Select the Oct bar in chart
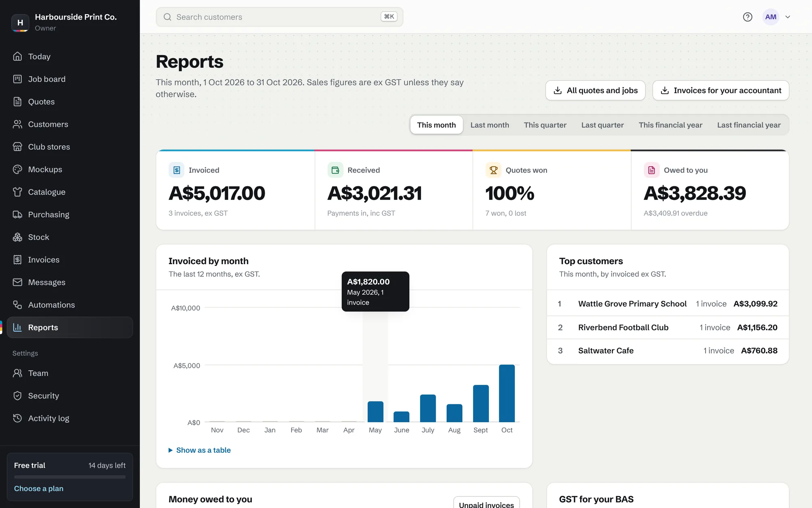 (507, 393)
